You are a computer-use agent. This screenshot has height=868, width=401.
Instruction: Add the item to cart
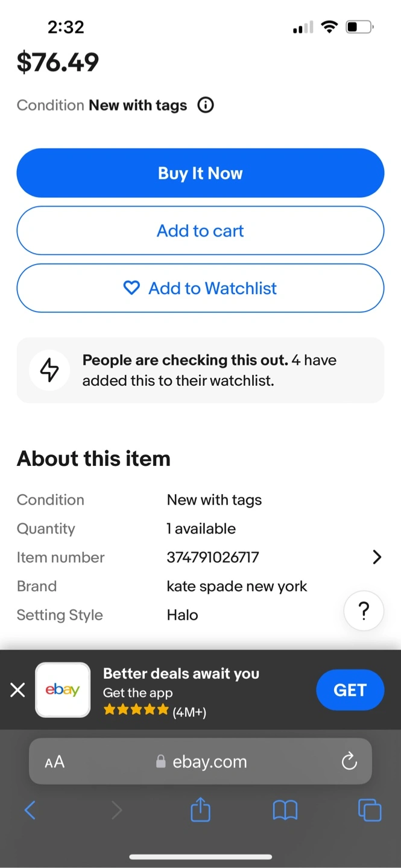pos(200,231)
